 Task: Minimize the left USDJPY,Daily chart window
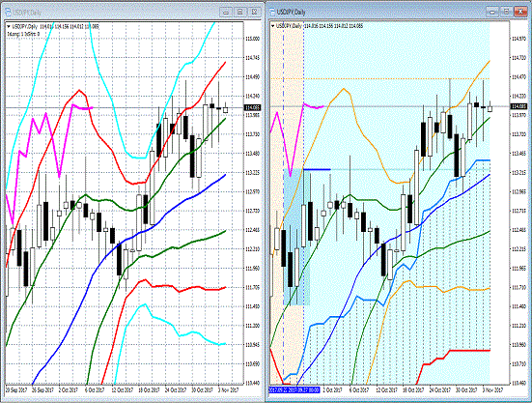226,12
